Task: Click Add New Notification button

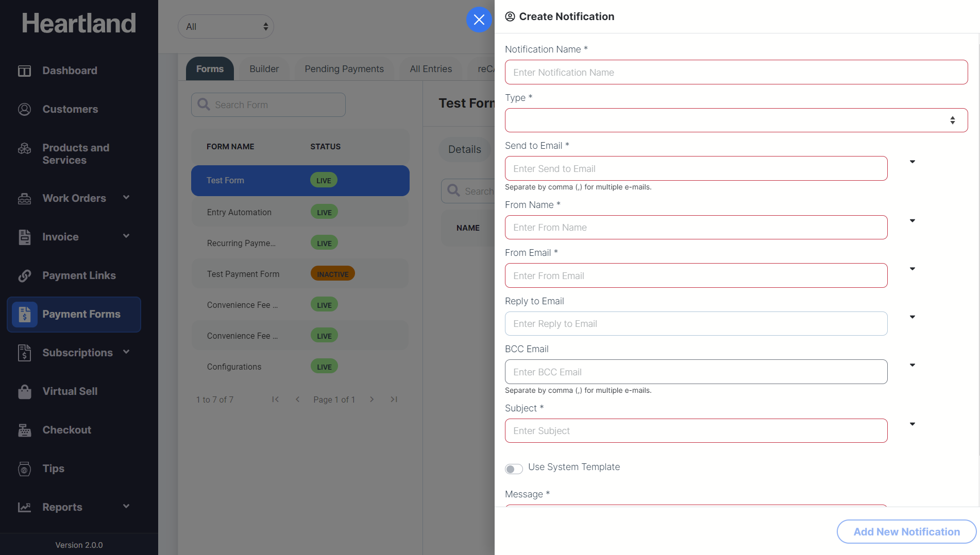Action: tap(906, 532)
